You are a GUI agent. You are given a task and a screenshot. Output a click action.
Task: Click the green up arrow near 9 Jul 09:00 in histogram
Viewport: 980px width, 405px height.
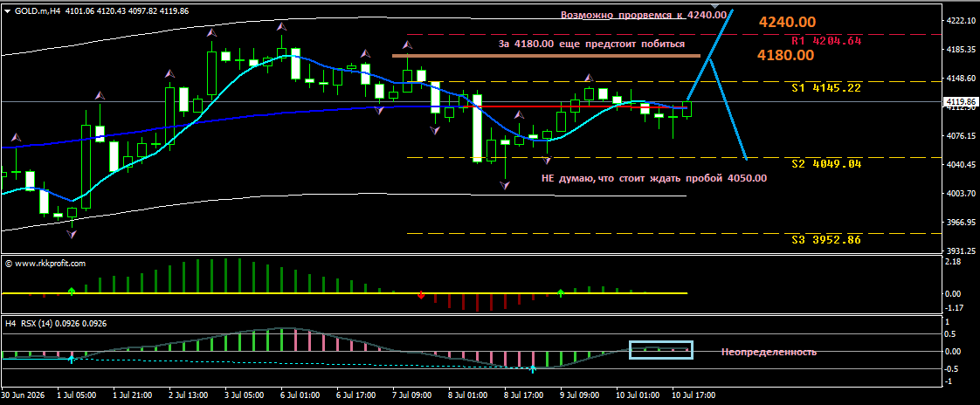pos(561,292)
